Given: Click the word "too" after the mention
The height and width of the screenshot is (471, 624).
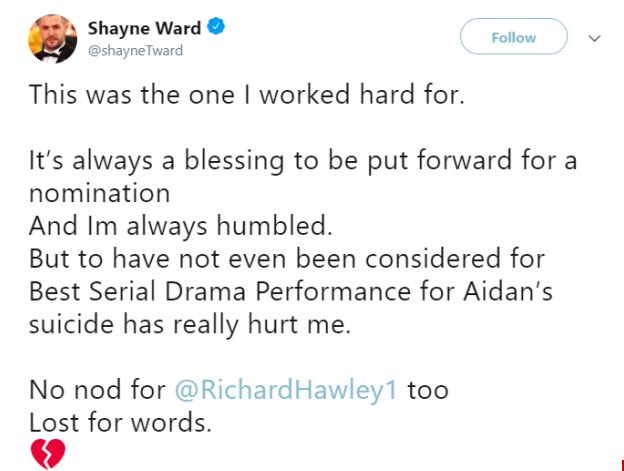Looking at the screenshot, I should tap(428, 390).
